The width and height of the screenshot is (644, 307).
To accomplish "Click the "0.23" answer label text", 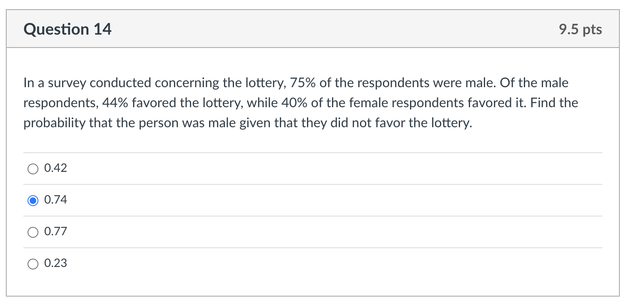I will coord(55,264).
